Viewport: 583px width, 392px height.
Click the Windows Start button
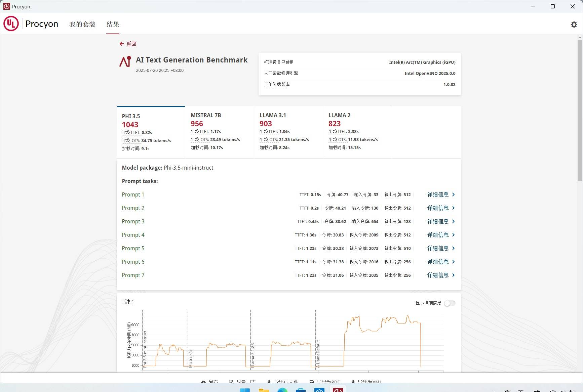[x=245, y=390]
